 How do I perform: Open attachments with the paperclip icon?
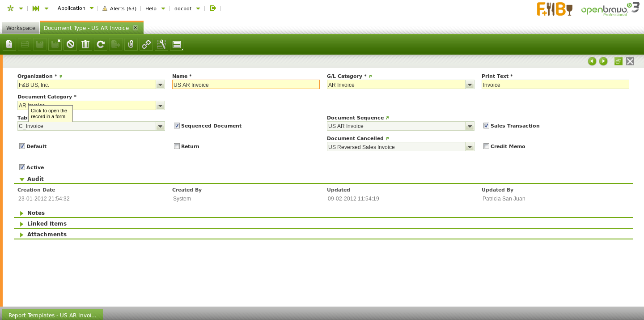click(x=131, y=44)
